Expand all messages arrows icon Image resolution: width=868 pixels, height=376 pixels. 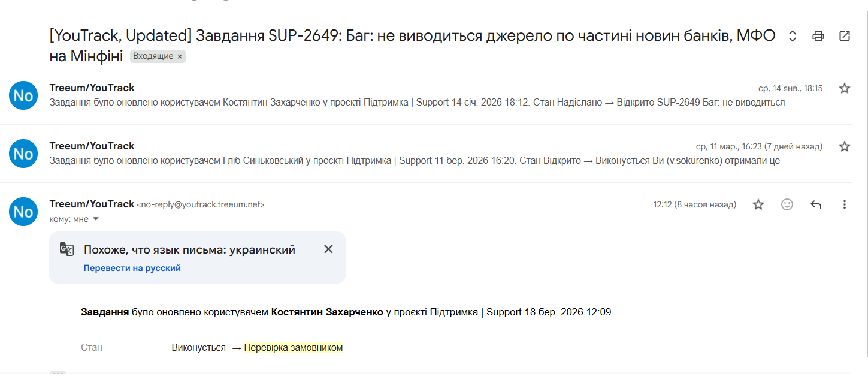pyautogui.click(x=793, y=36)
